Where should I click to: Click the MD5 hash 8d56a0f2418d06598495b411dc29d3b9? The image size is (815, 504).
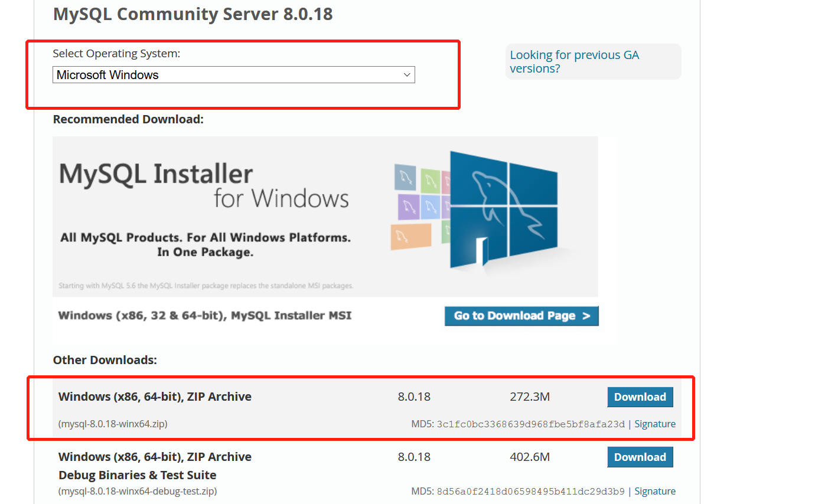[530, 492]
